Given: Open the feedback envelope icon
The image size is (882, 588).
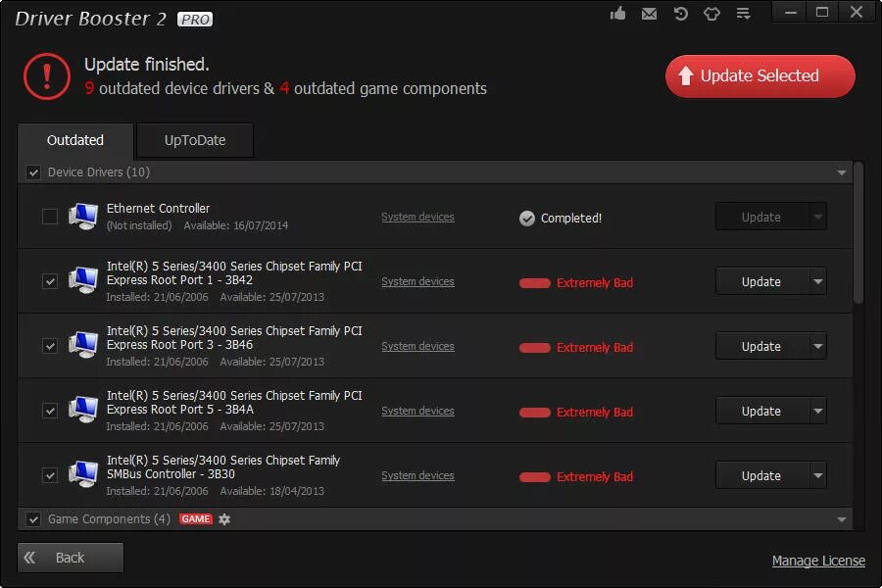Looking at the screenshot, I should click(649, 14).
